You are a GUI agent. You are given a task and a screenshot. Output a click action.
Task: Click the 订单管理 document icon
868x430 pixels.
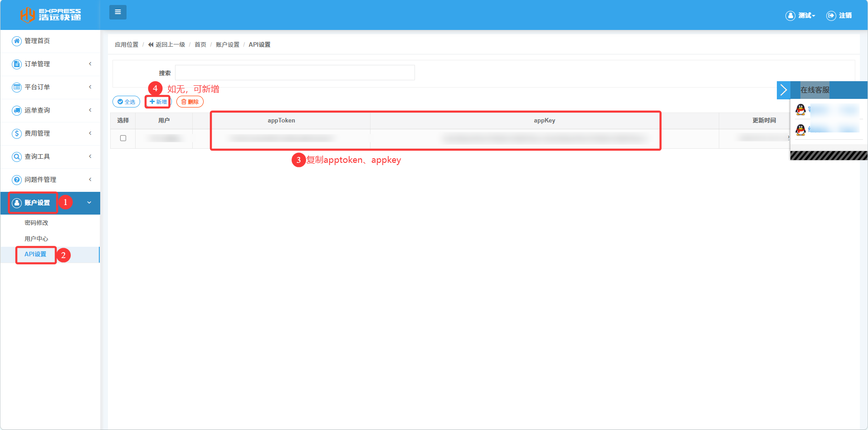pos(17,64)
